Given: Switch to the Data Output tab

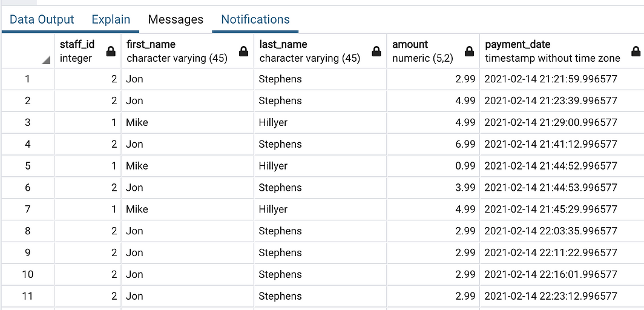Looking at the screenshot, I should point(42,19).
